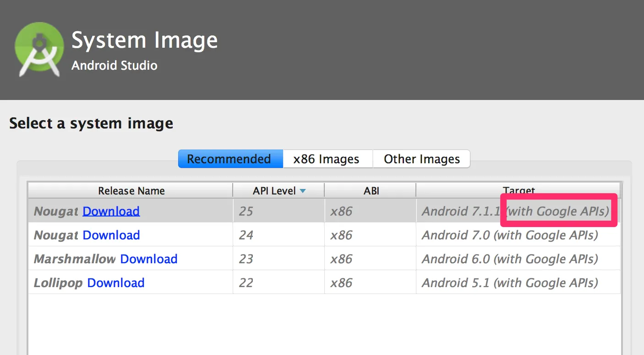Viewport: 644px width, 355px height.
Task: Click the System Image title text
Action: coord(145,41)
